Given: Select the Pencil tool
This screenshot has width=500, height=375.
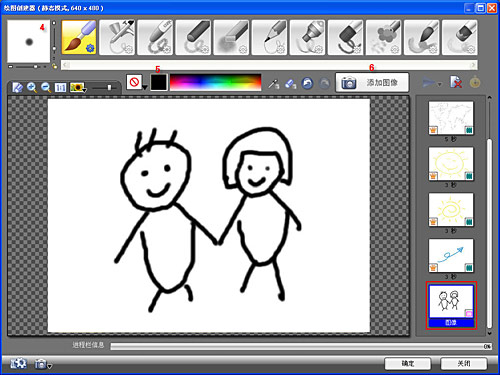Looking at the screenshot, I should click(x=269, y=37).
